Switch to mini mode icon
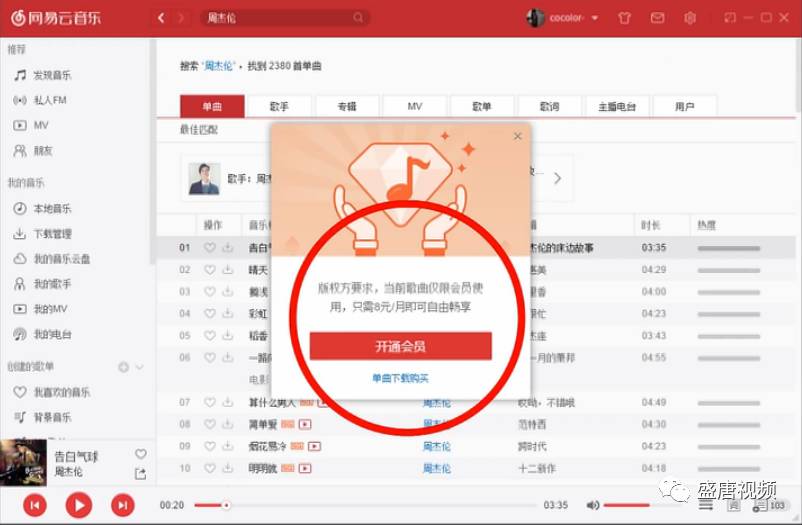 (x=730, y=18)
